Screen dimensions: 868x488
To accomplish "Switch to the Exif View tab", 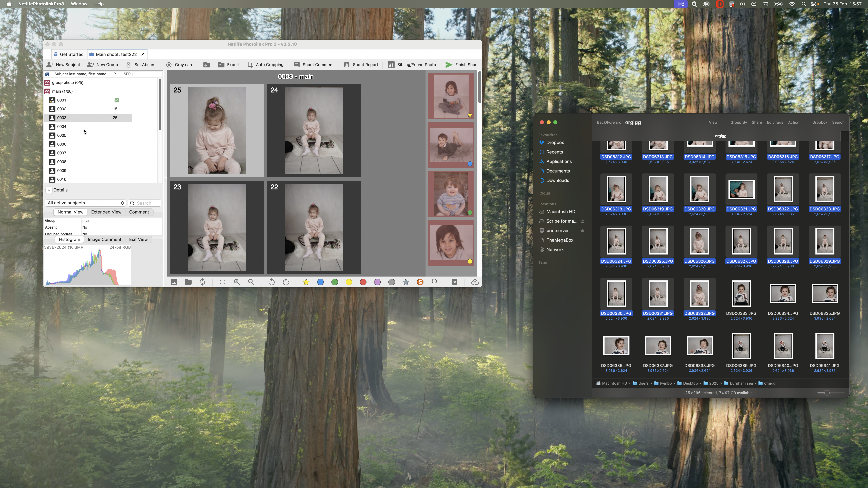I will point(138,239).
